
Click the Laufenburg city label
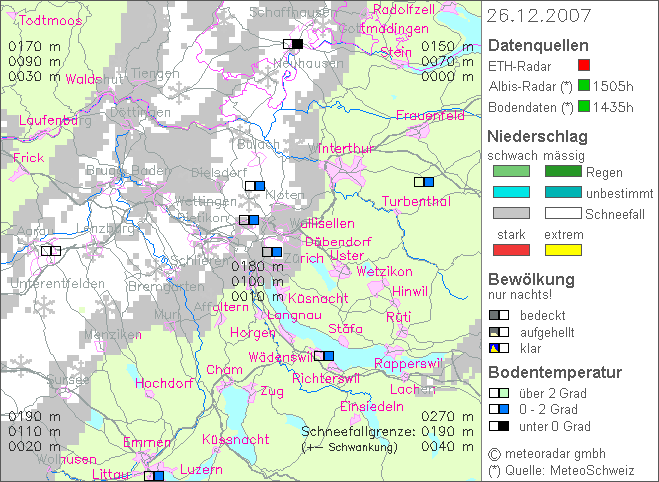pos(55,121)
